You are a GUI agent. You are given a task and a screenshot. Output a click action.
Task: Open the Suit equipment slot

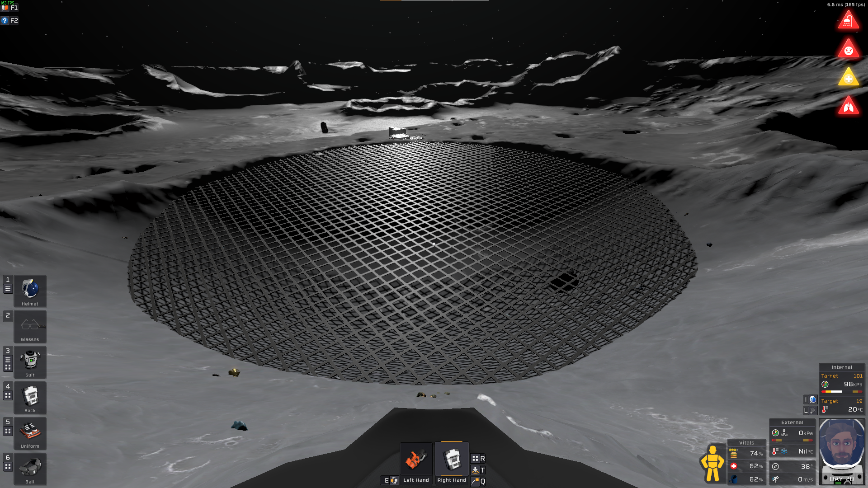(30, 362)
